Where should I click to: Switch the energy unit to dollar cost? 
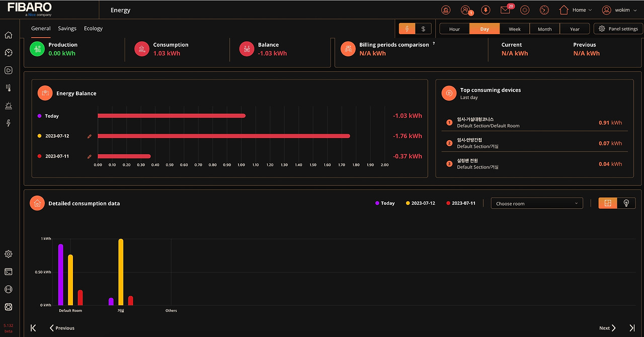click(x=423, y=29)
